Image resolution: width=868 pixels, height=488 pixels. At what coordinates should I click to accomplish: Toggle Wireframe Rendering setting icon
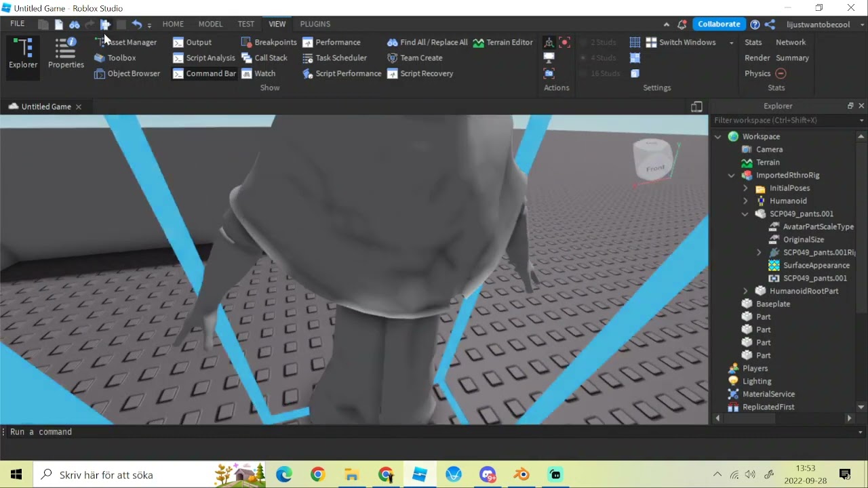click(x=635, y=73)
